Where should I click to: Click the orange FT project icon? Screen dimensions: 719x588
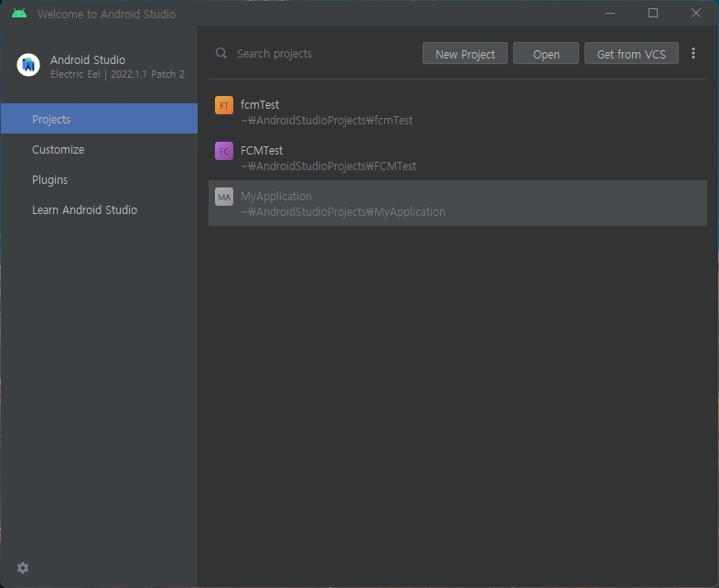click(x=224, y=105)
